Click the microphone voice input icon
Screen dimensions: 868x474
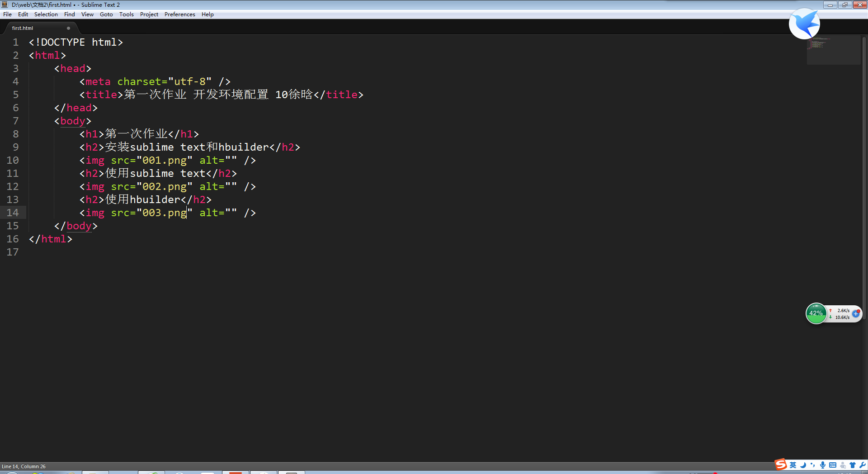pos(822,465)
